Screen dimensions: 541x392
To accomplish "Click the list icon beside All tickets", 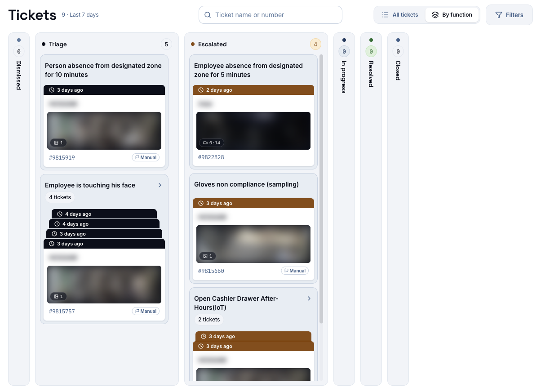I will tap(385, 15).
